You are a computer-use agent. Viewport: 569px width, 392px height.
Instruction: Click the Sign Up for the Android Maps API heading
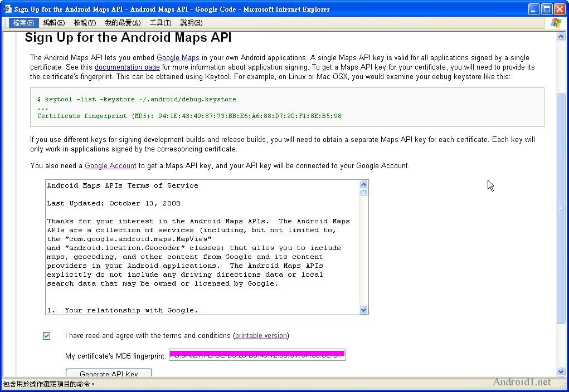[128, 37]
